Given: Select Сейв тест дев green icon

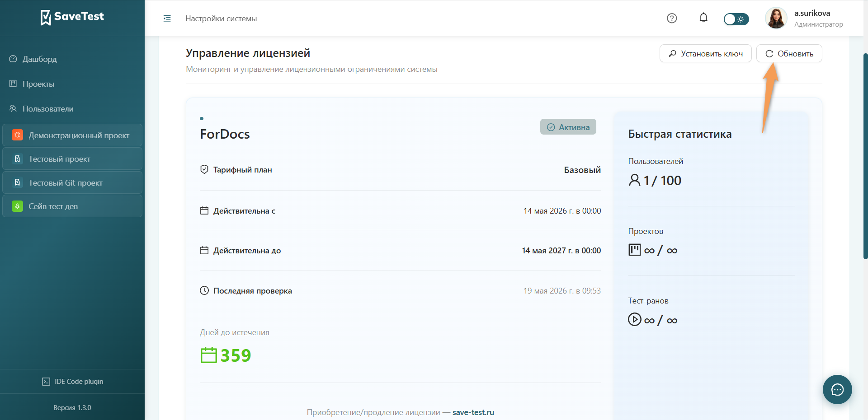Looking at the screenshot, I should click(x=17, y=206).
